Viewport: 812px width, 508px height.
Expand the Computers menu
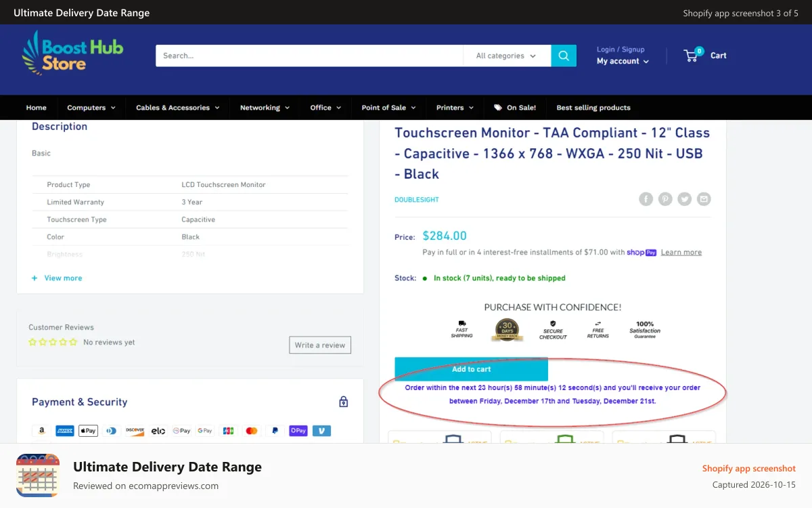tap(91, 108)
